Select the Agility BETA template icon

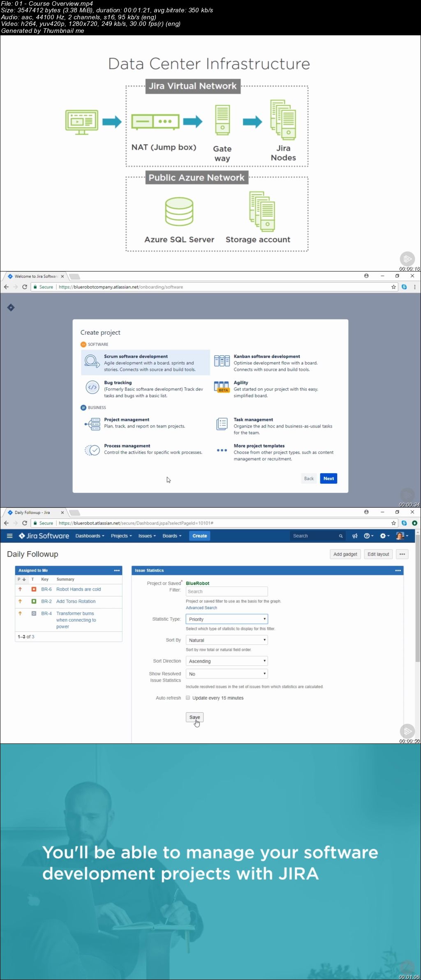pos(222,387)
